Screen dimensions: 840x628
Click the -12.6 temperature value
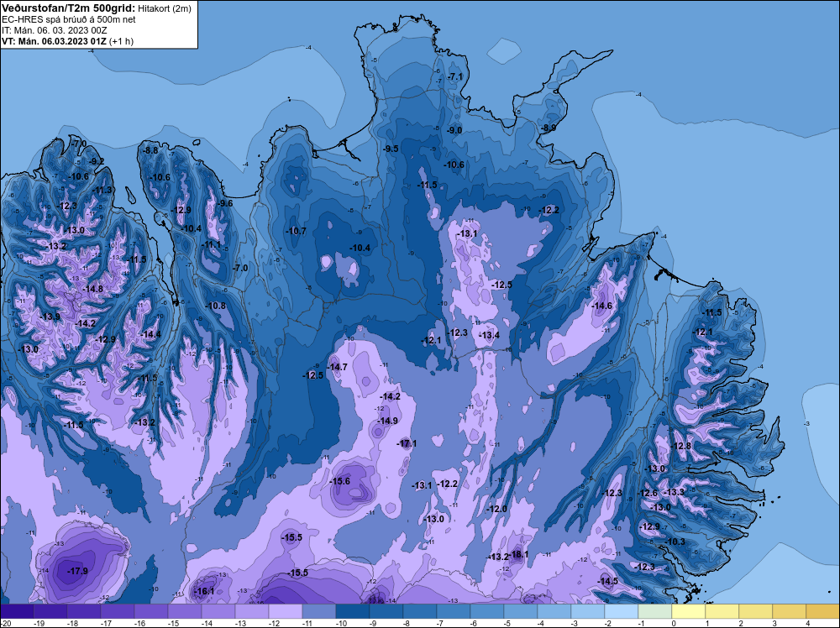pos(647,493)
